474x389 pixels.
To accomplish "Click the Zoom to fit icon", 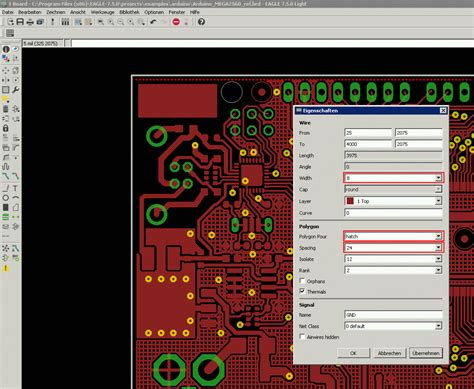I will pos(101,22).
